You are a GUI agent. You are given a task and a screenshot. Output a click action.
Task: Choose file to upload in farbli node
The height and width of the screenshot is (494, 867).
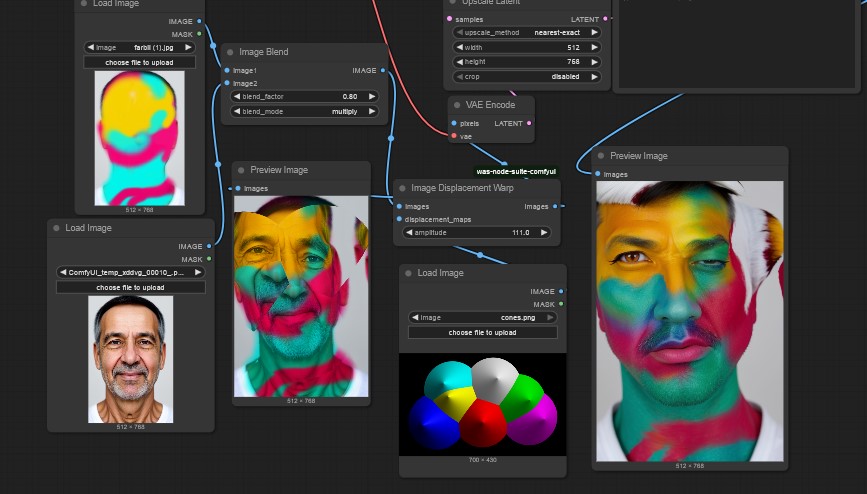click(x=139, y=63)
